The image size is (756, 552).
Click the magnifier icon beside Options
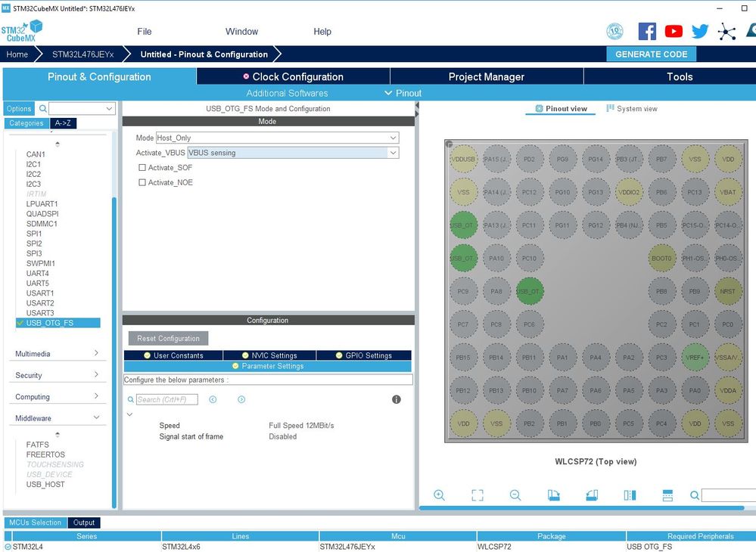[x=43, y=109]
